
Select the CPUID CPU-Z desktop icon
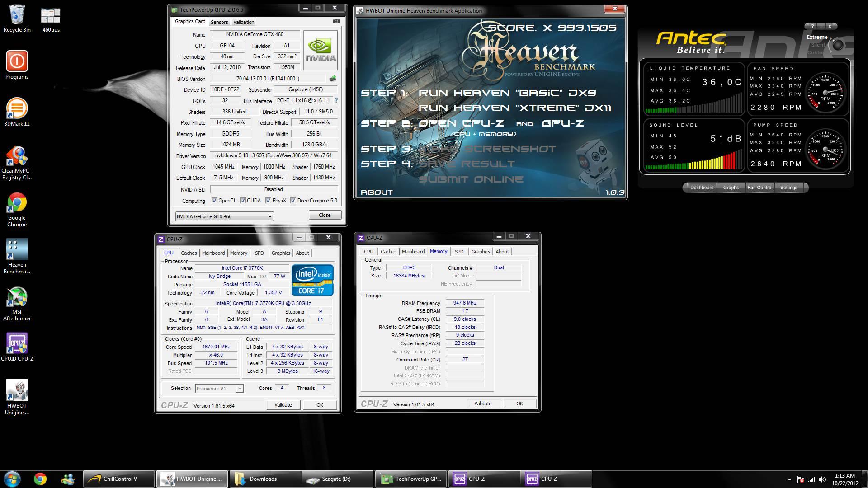pyautogui.click(x=17, y=347)
